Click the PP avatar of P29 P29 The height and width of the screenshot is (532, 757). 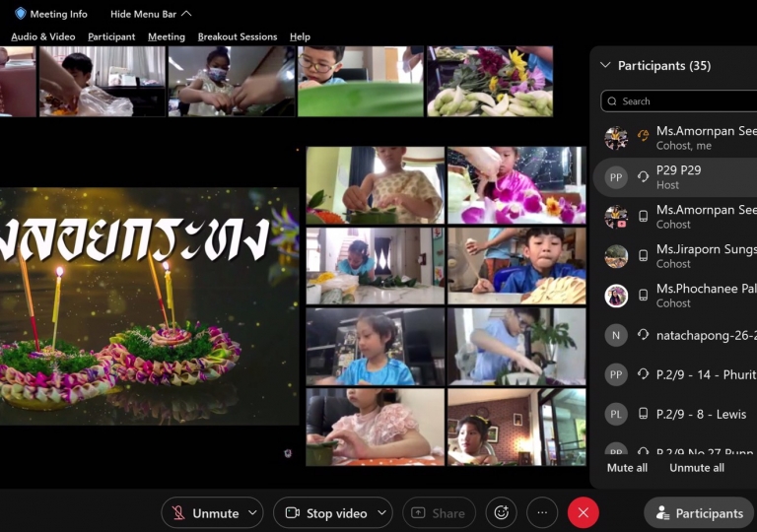tap(616, 177)
